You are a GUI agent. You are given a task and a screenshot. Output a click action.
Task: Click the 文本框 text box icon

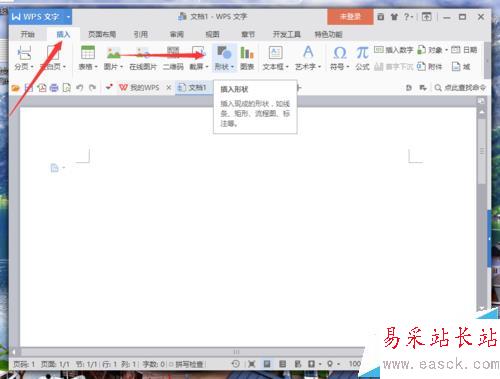(275, 53)
